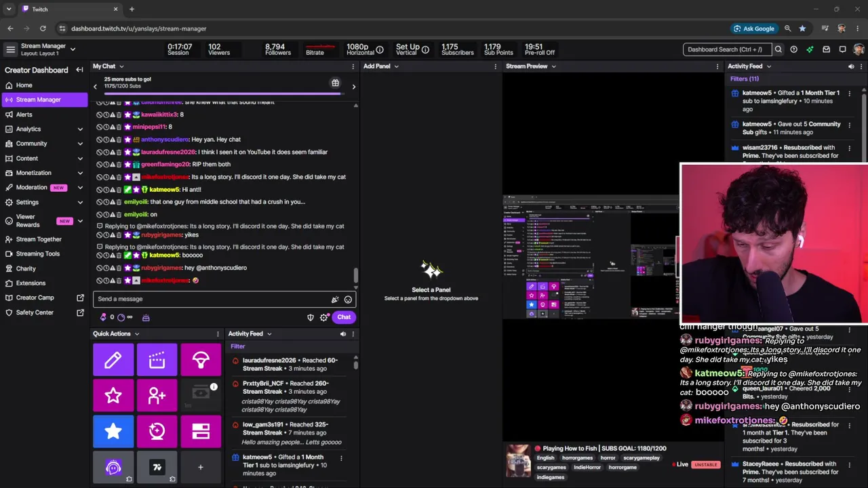Open the dashboard help icon

(793, 49)
